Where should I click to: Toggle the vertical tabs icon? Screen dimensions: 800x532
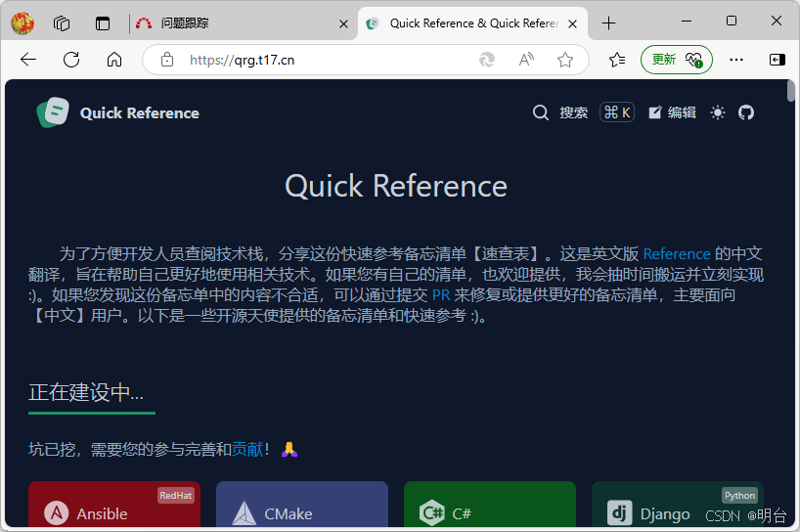click(103, 23)
